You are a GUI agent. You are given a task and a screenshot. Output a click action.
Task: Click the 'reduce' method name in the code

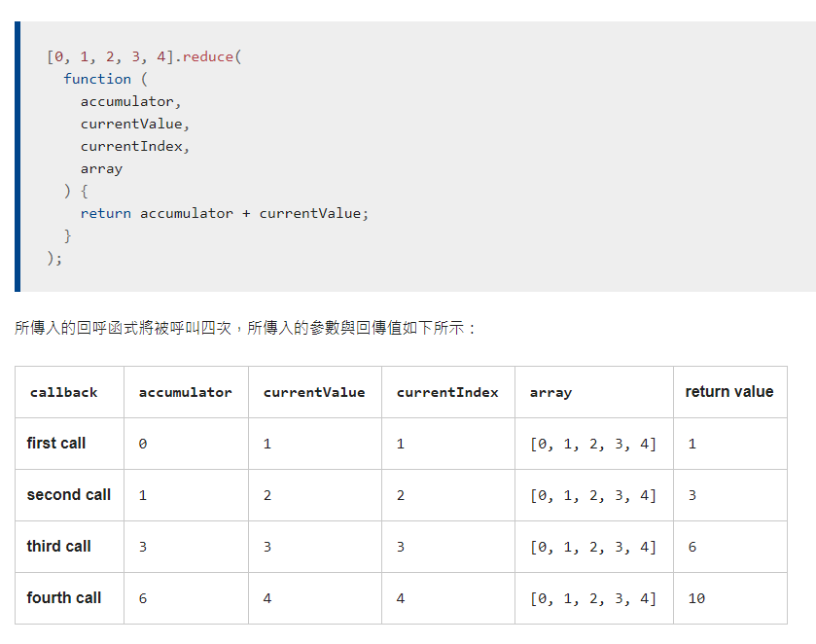[x=207, y=56]
